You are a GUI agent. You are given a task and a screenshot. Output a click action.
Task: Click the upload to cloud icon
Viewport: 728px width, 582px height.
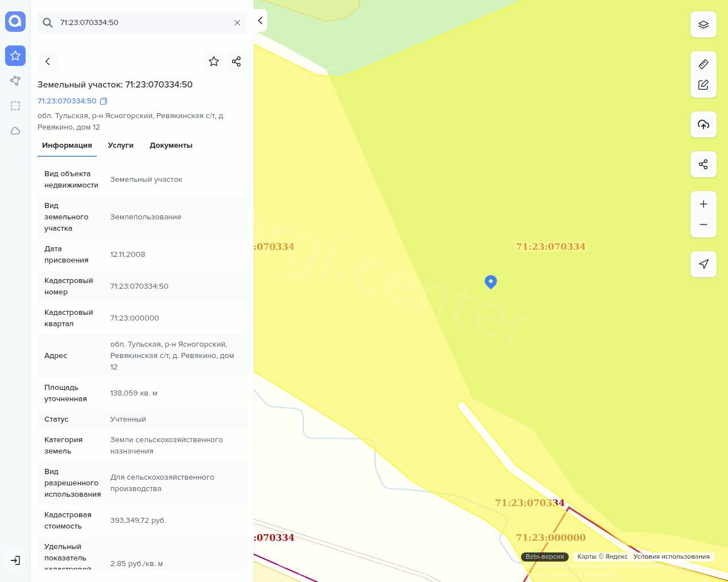[x=704, y=124]
